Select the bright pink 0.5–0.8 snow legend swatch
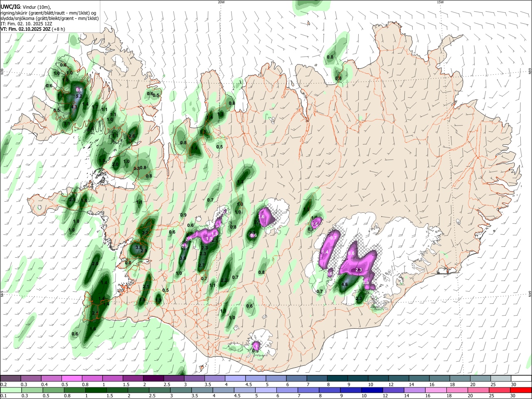Viewport: 532px width, 399px height. click(x=71, y=378)
